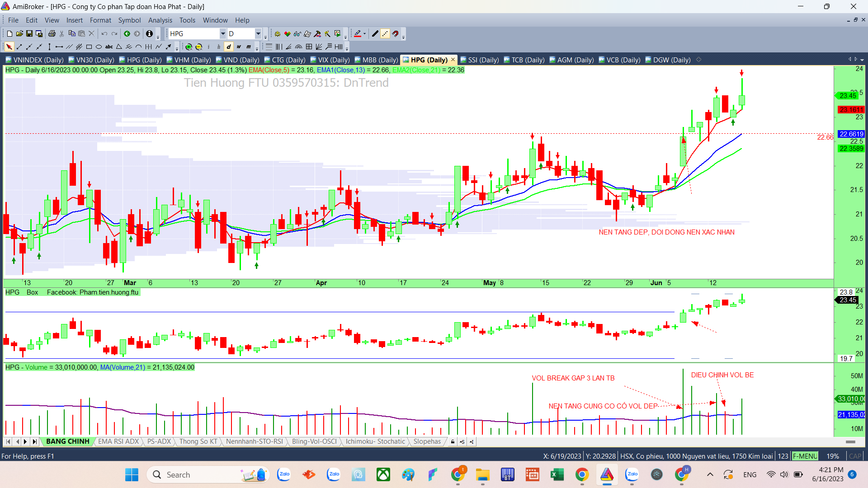Switch to the VNINDEX (Daily) tab
Screen dimensions: 868x488
34,60
